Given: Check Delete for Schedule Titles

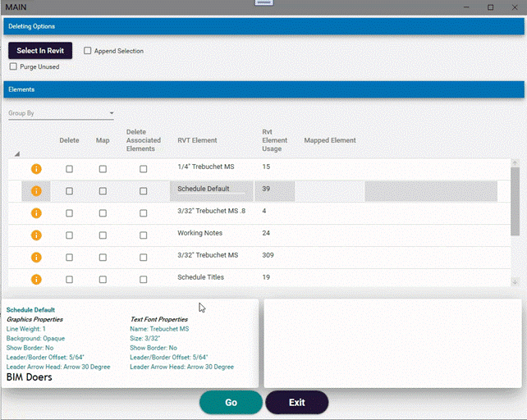Looking at the screenshot, I should coord(69,279).
